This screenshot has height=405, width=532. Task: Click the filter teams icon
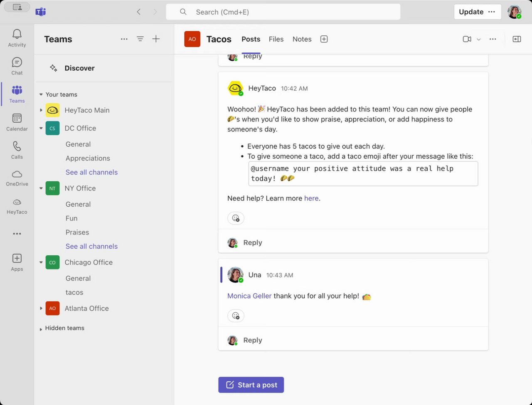140,39
